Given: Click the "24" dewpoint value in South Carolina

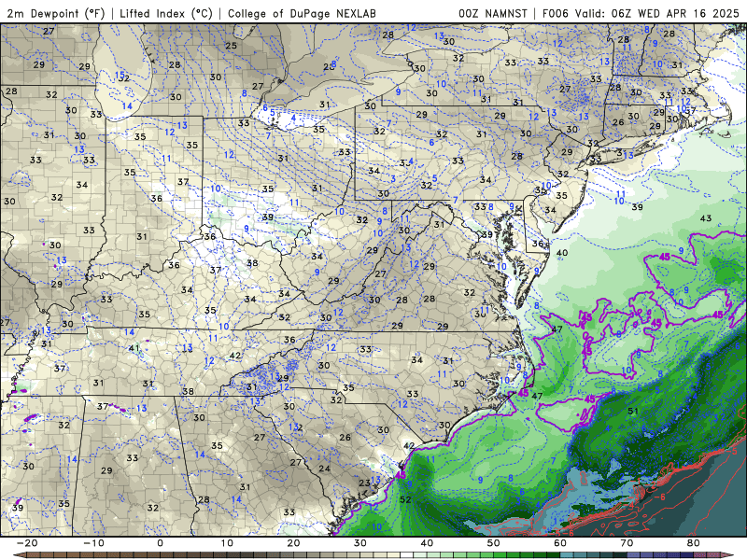Looking at the screenshot, I should tap(324, 469).
